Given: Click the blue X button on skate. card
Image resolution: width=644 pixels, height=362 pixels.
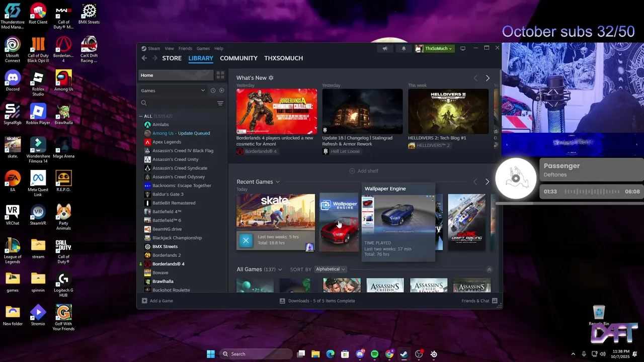Looking at the screenshot, I should pos(246,240).
